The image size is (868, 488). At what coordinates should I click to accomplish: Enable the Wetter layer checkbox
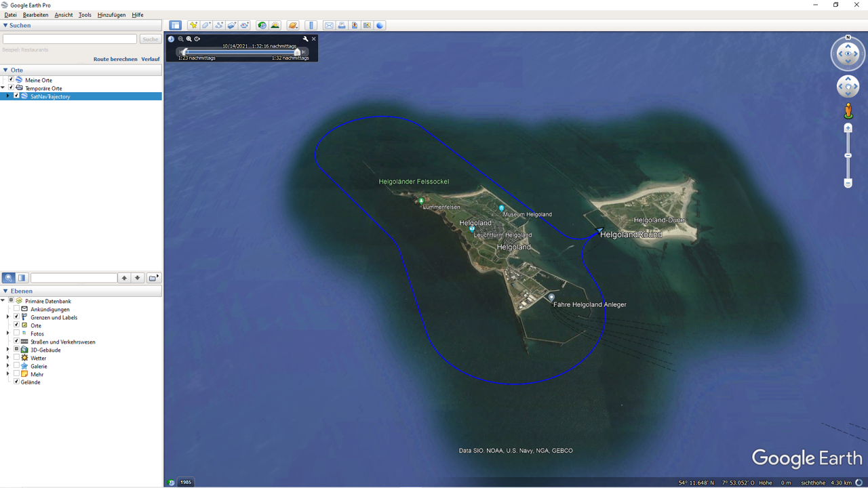tap(17, 358)
